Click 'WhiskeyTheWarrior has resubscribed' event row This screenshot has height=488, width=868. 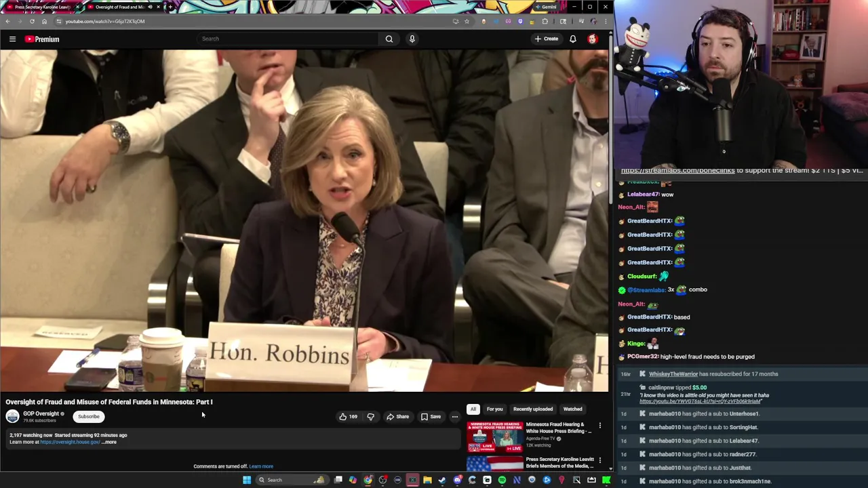(x=743, y=374)
